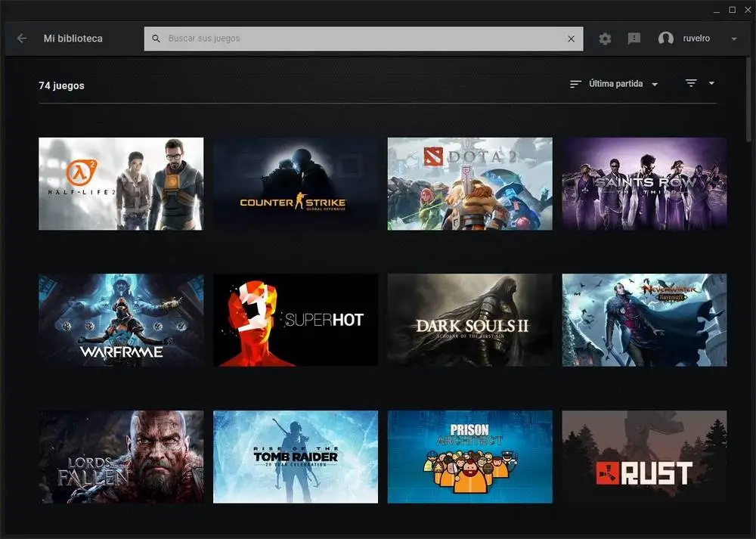Select the Prison Architect game tile

tap(470, 457)
